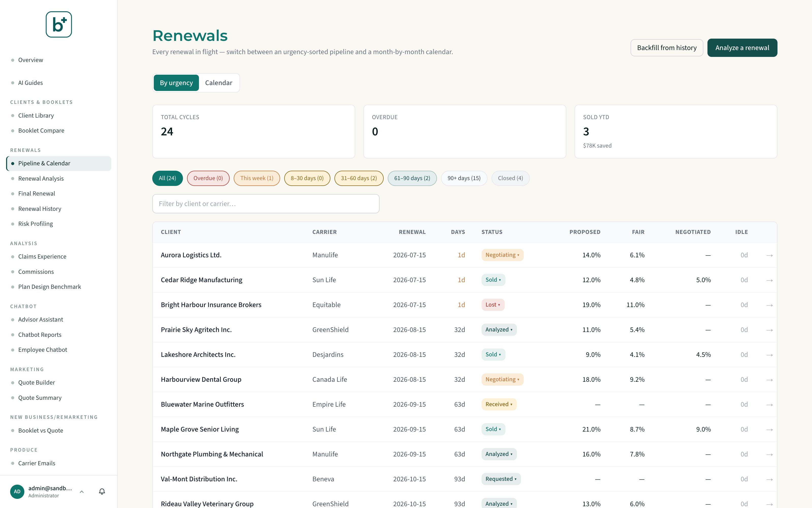This screenshot has height=508, width=812.
Task: Open Chatbot Reports
Action: click(40, 335)
